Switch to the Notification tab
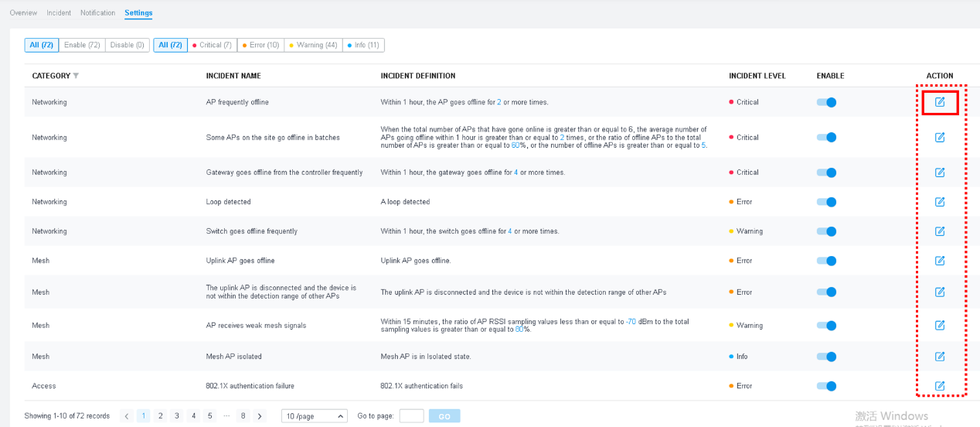 [98, 13]
